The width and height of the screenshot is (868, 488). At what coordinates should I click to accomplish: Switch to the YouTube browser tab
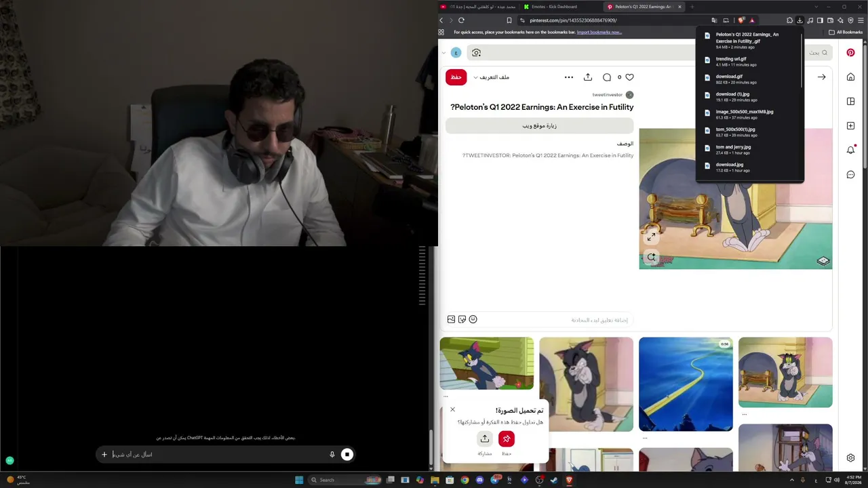[478, 7]
